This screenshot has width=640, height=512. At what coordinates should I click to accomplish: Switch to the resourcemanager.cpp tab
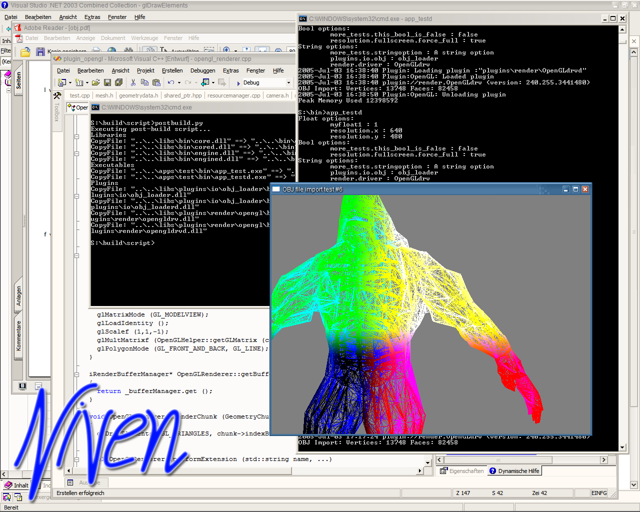(233, 96)
